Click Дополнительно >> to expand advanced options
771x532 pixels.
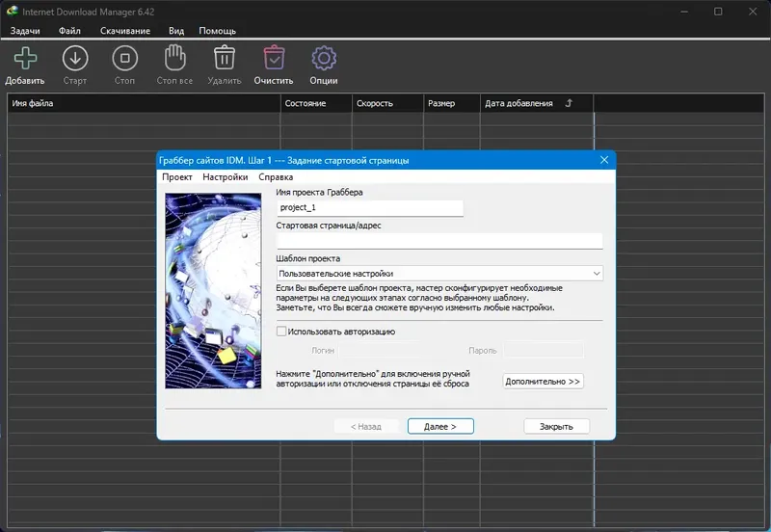point(544,382)
